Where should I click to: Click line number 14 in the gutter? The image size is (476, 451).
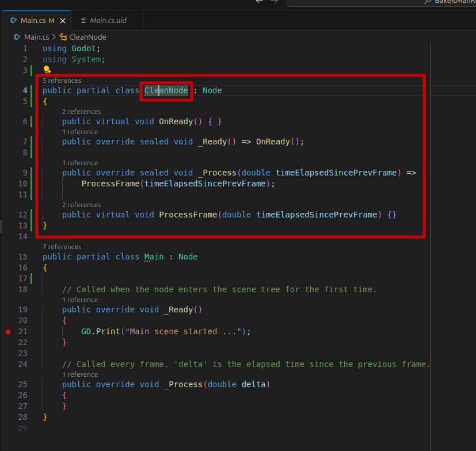tap(23, 237)
